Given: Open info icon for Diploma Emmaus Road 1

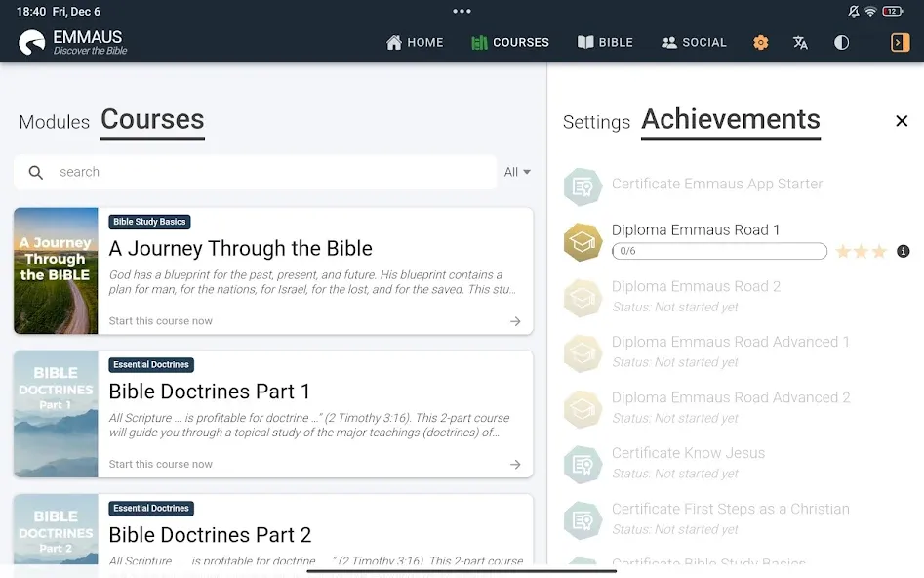Looking at the screenshot, I should (903, 251).
